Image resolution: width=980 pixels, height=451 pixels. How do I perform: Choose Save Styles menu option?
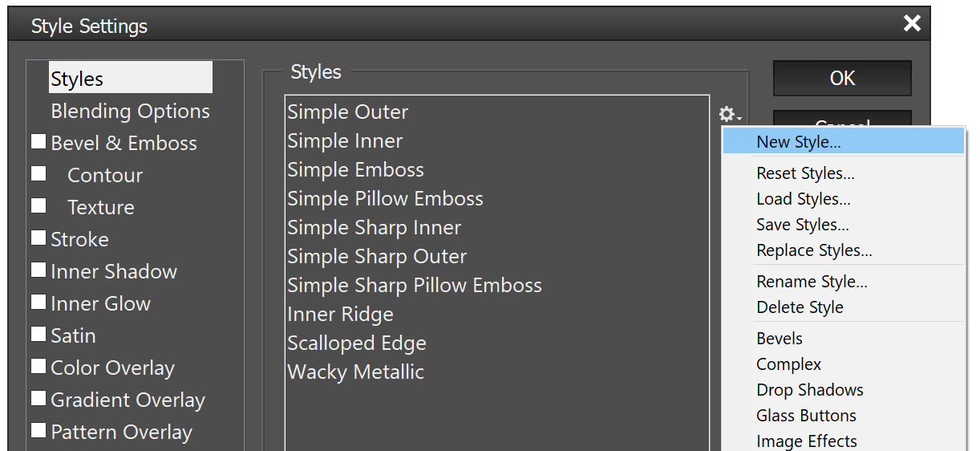(x=803, y=225)
